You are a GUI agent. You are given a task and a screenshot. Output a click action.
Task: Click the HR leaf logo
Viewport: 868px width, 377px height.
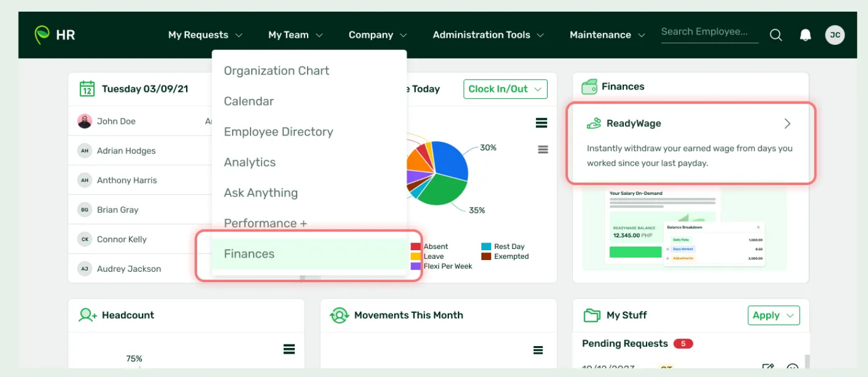pos(42,35)
